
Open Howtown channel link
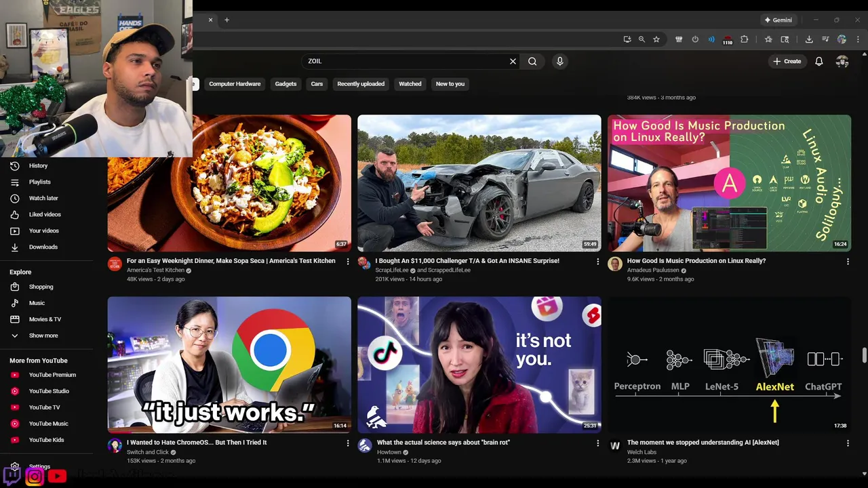tap(389, 452)
